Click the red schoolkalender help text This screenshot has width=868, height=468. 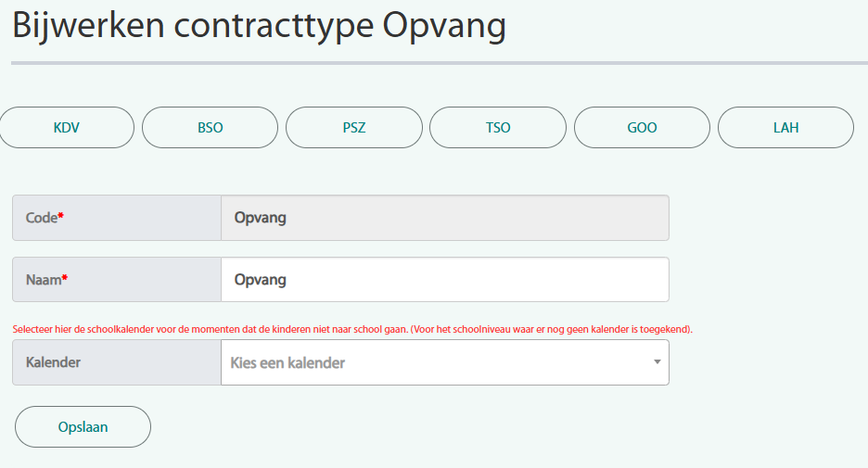click(x=352, y=329)
